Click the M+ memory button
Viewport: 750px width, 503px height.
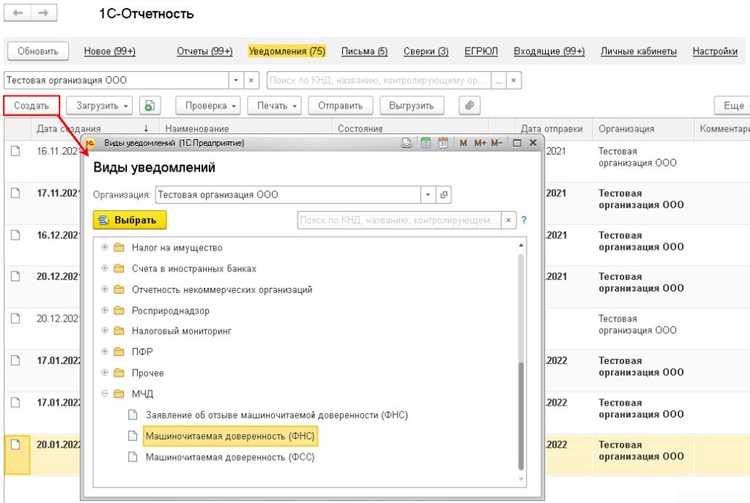tap(480, 142)
